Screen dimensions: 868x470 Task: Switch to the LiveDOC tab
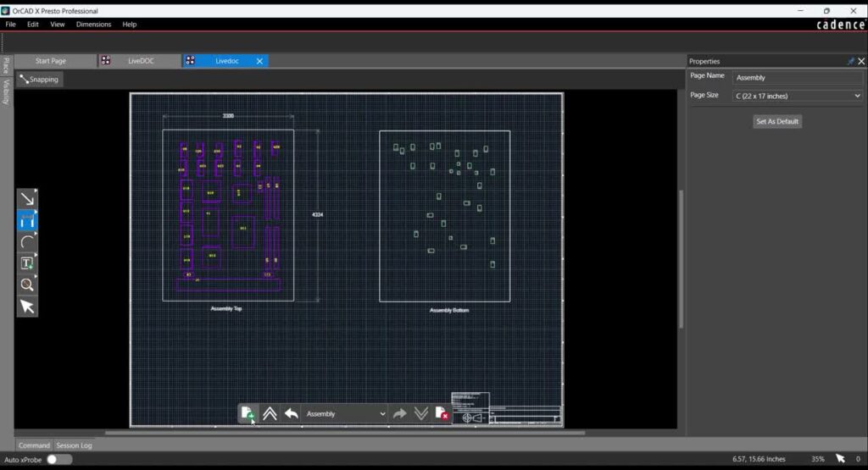coord(140,61)
